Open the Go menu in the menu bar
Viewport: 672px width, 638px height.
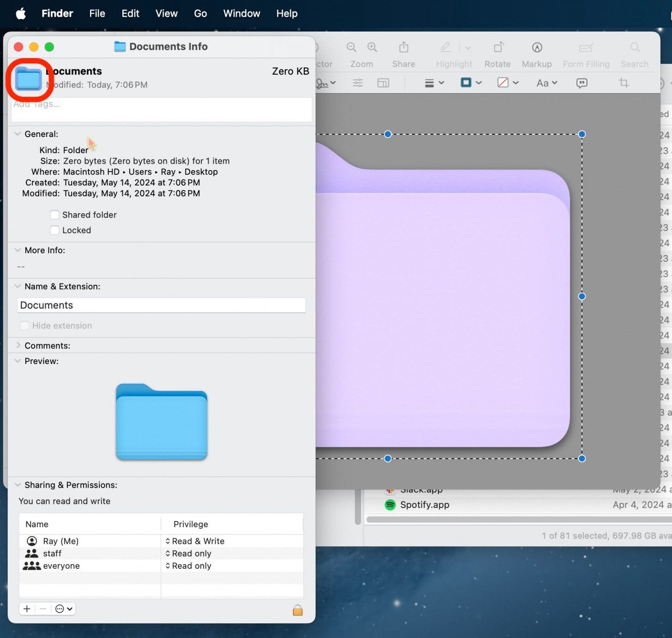200,13
